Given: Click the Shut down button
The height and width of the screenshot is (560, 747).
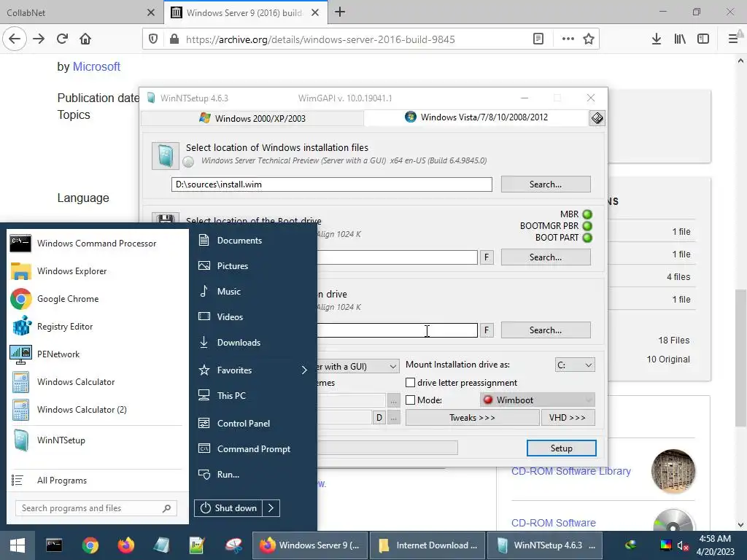Looking at the screenshot, I should pyautogui.click(x=228, y=508).
